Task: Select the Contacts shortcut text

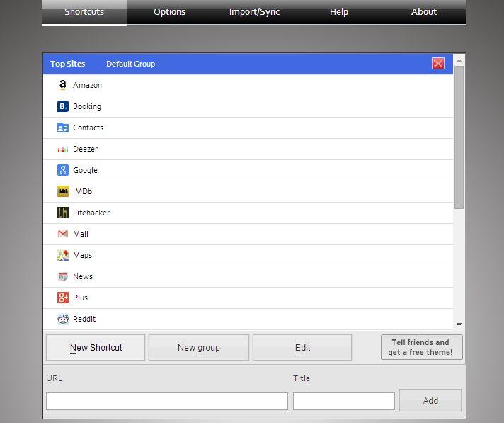Action: pos(88,128)
